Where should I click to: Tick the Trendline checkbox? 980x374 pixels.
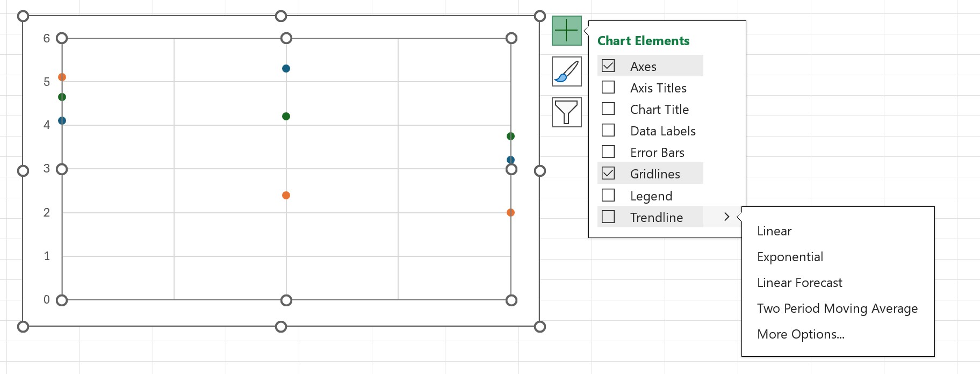point(608,217)
